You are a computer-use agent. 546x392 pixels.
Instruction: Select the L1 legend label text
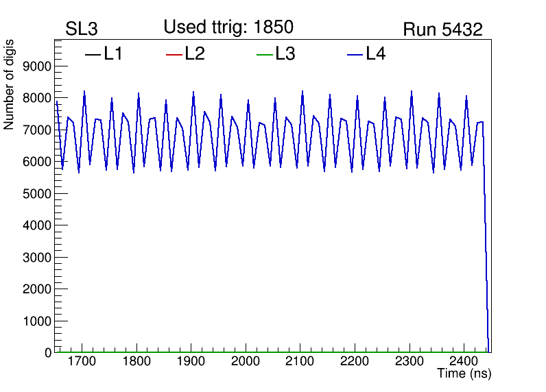click(x=113, y=54)
